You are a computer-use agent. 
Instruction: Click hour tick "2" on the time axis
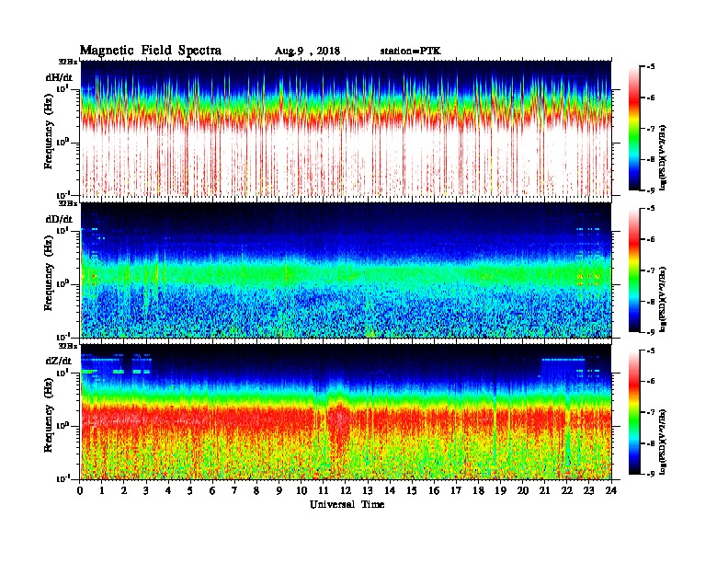[124, 491]
